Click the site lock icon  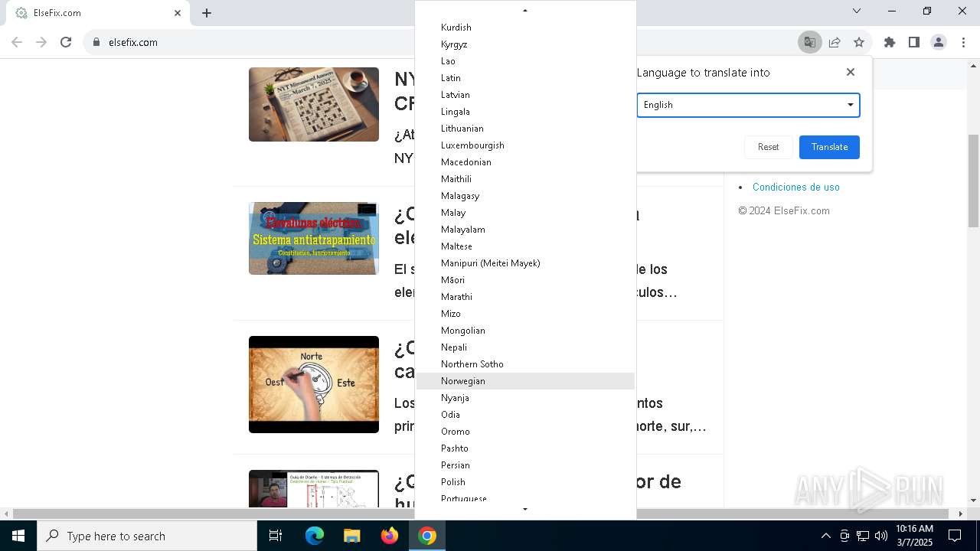coord(96,42)
